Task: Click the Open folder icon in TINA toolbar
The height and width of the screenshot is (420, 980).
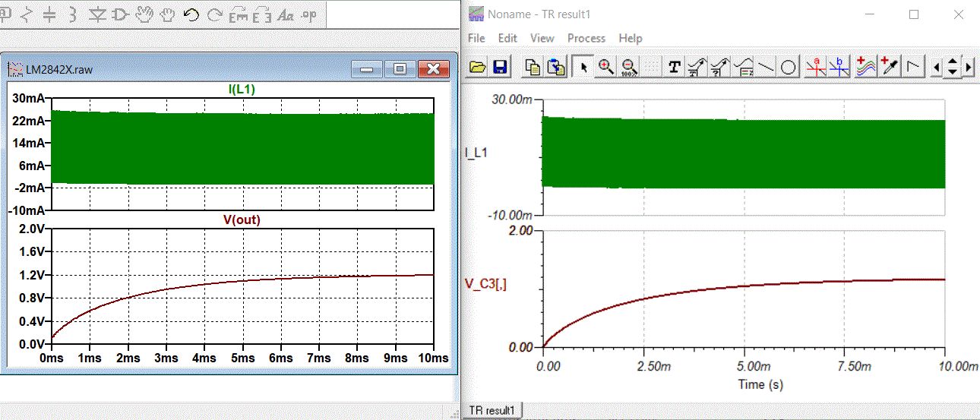Action: click(x=477, y=67)
